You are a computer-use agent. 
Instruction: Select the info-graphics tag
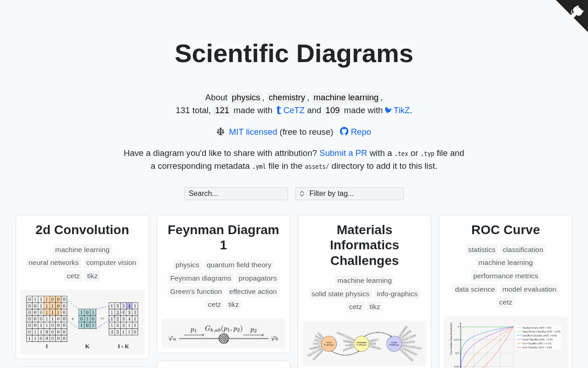pos(397,294)
